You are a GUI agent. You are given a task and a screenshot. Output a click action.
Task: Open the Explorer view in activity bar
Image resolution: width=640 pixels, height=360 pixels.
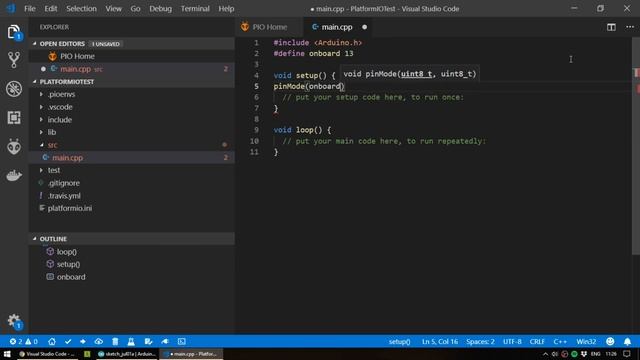13,32
